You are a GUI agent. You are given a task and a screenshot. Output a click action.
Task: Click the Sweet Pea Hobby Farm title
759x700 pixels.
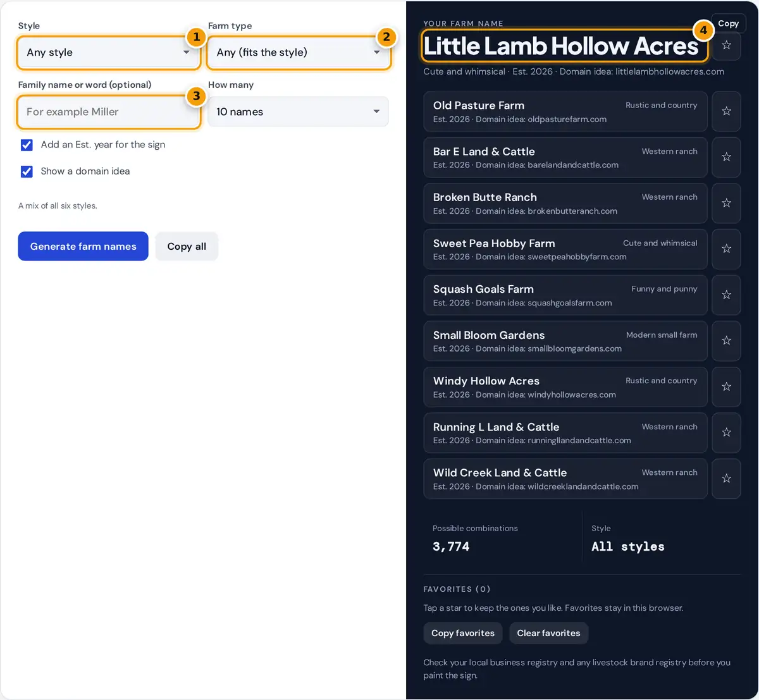pos(494,243)
